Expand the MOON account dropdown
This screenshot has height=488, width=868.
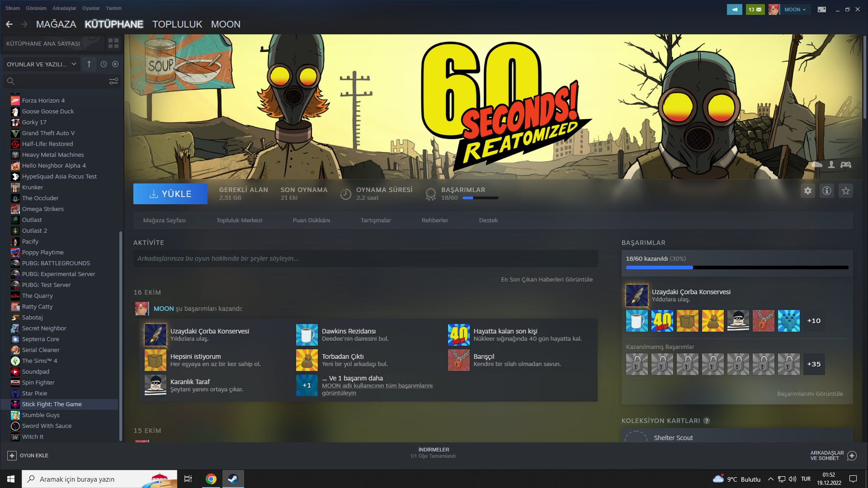[x=795, y=9]
